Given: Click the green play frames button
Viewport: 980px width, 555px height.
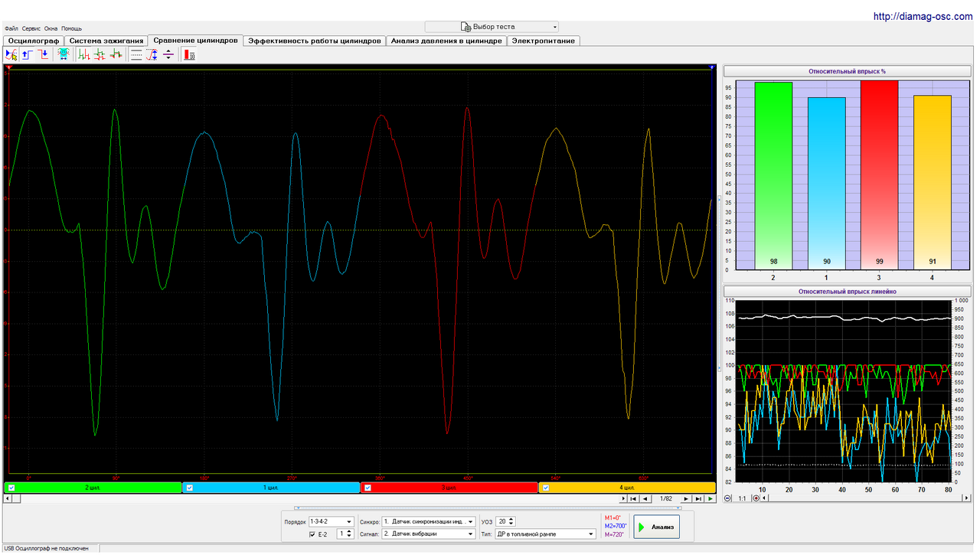Looking at the screenshot, I should pyautogui.click(x=710, y=498).
